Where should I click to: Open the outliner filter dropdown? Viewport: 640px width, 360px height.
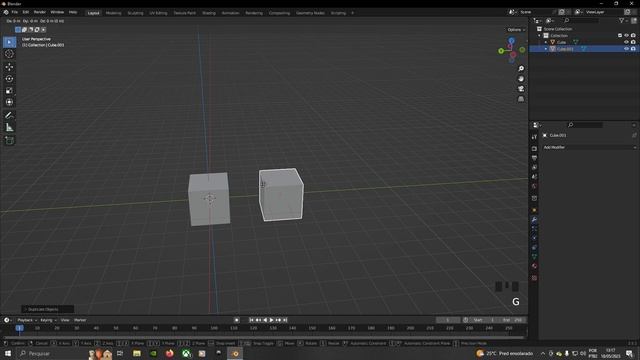click(x=623, y=20)
